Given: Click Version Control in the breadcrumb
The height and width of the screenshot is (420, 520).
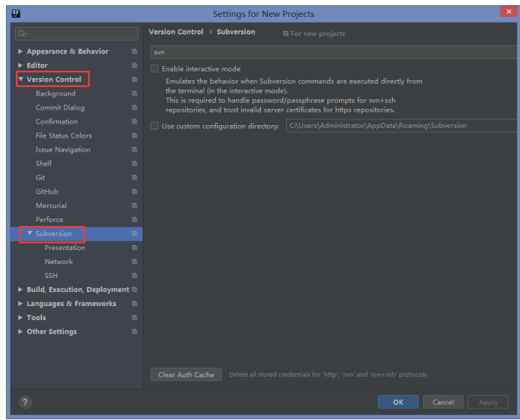Looking at the screenshot, I should click(x=176, y=32).
